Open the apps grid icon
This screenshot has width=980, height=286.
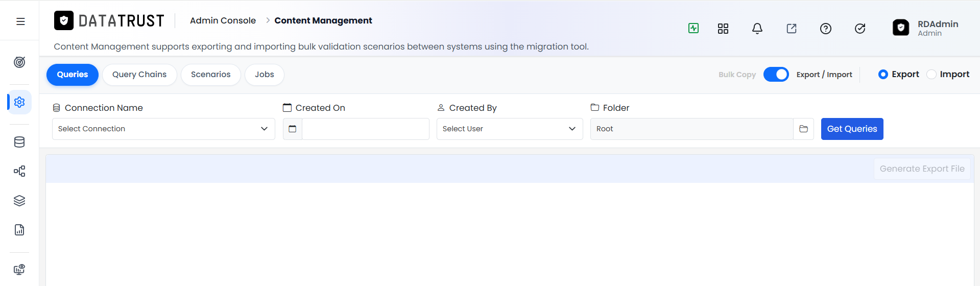(723, 29)
